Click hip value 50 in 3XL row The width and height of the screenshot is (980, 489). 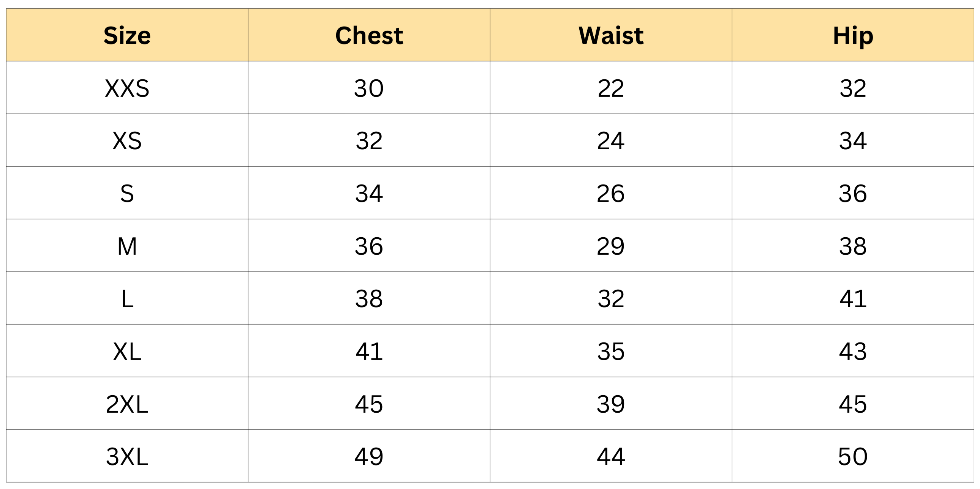click(x=852, y=456)
